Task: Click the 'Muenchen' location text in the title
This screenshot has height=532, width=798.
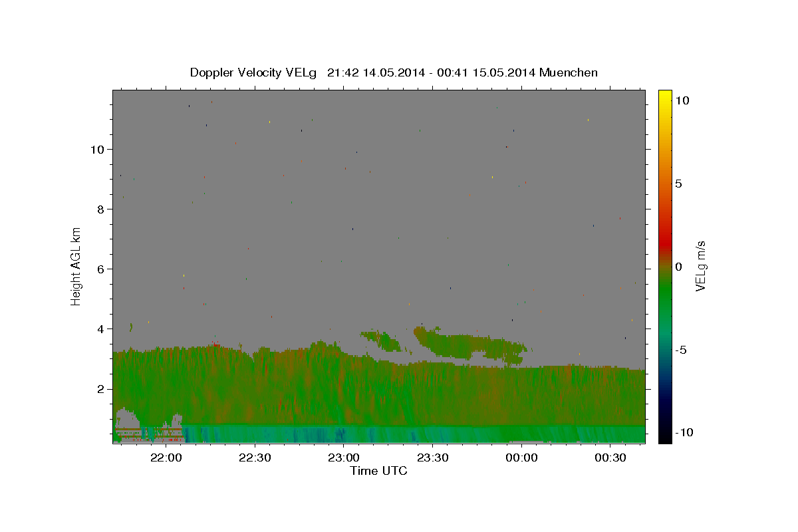Action: pyautogui.click(x=569, y=72)
